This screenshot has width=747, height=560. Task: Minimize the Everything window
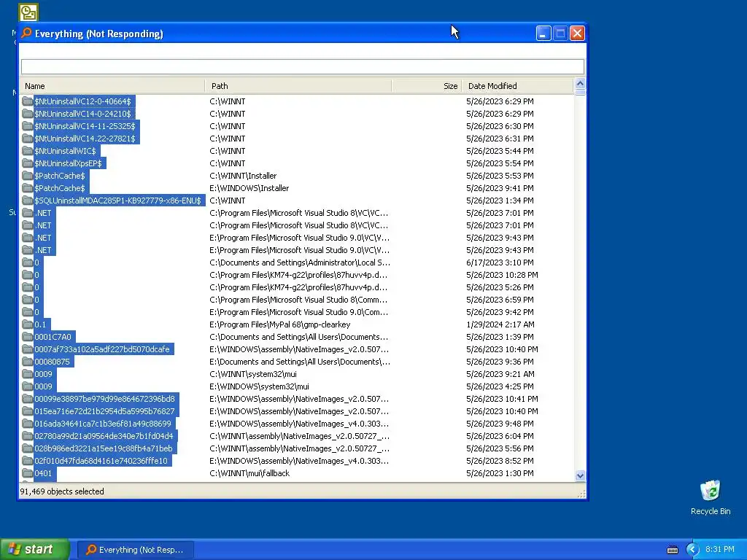543,34
